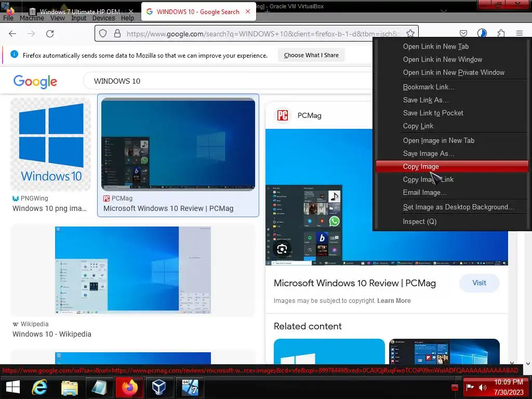Open the Firefox account icon
Image resolution: width=532 pixels, height=399 pixels.
pos(482,33)
